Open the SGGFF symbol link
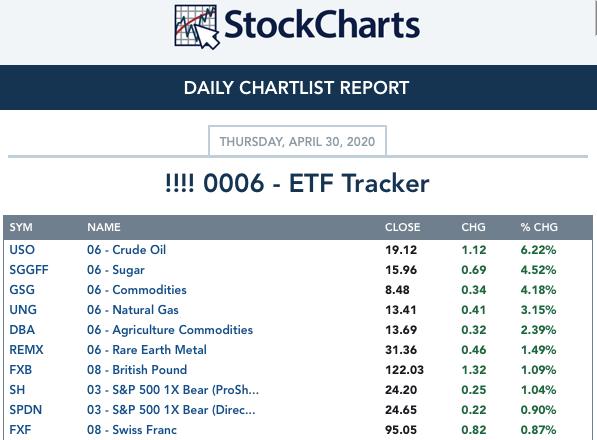 [x=29, y=270]
